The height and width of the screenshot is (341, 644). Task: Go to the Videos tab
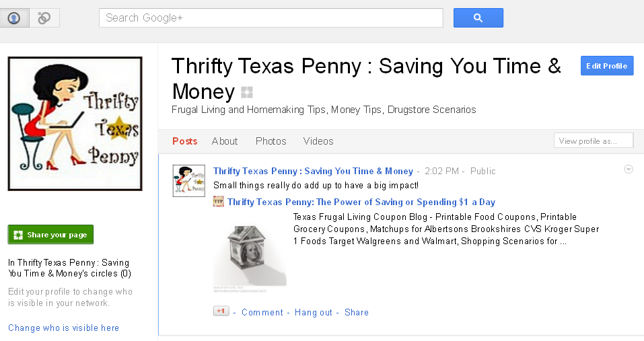(x=318, y=141)
